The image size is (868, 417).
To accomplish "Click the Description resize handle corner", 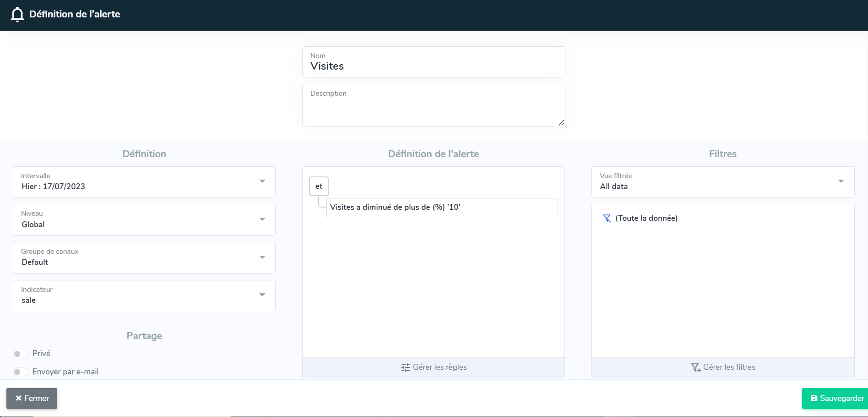I will pos(561,122).
